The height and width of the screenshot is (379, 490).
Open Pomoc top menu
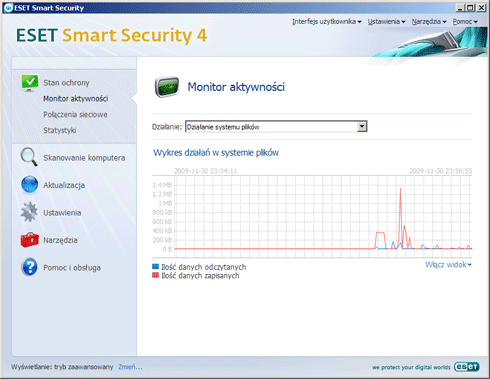pyautogui.click(x=465, y=22)
